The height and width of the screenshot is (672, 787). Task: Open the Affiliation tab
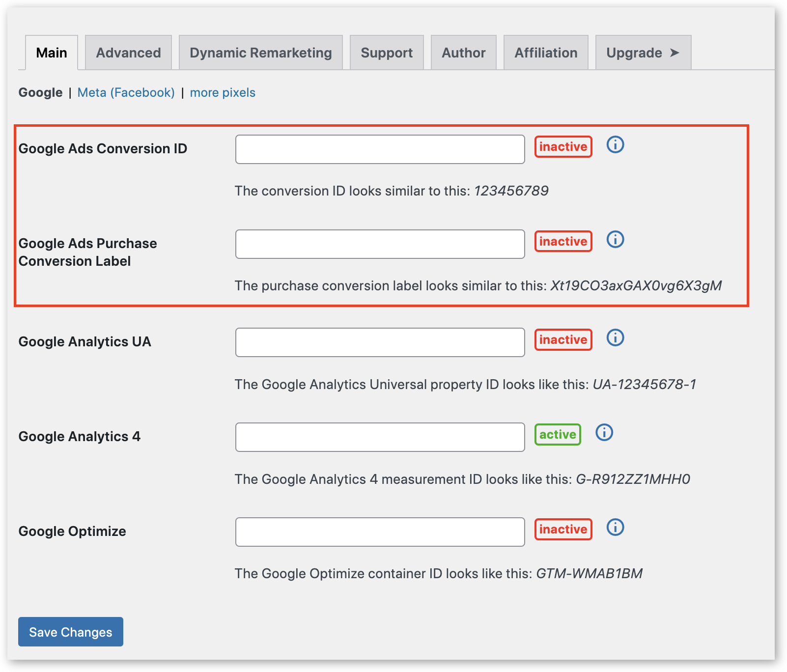pyautogui.click(x=546, y=53)
